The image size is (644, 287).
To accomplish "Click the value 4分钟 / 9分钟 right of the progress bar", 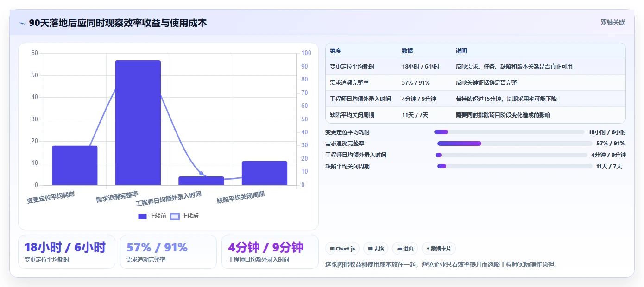I will pyautogui.click(x=608, y=155).
